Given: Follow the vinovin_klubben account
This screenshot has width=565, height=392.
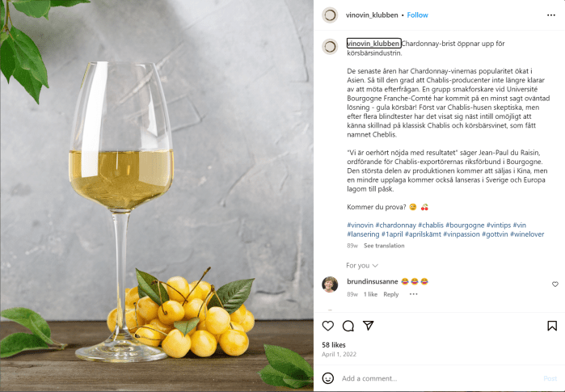Looking at the screenshot, I should pyautogui.click(x=417, y=15).
